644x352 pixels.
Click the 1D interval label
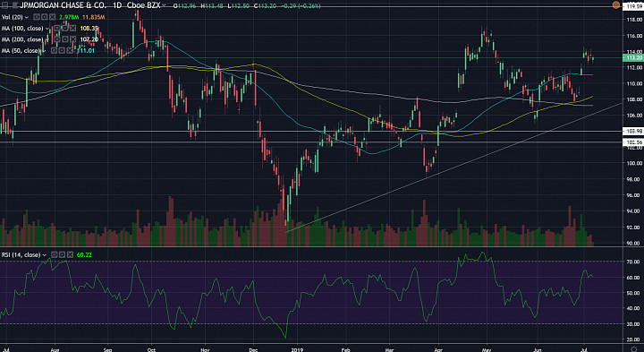point(118,5)
